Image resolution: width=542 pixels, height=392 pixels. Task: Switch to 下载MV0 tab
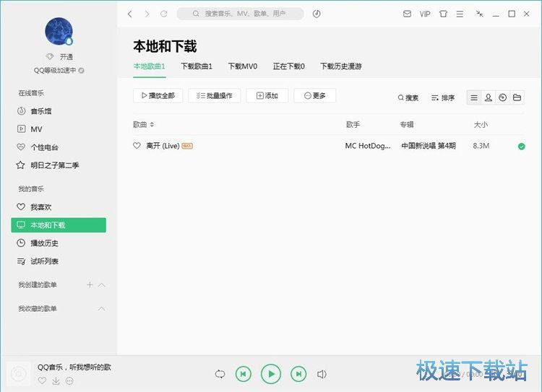pyautogui.click(x=243, y=66)
